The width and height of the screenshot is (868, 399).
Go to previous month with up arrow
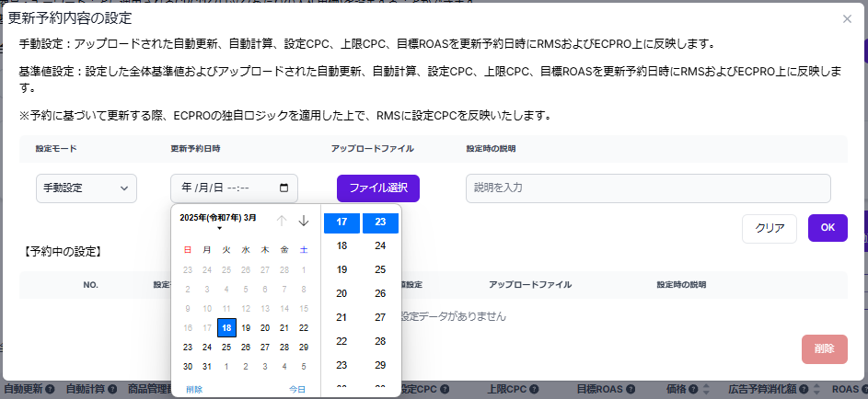point(282,221)
